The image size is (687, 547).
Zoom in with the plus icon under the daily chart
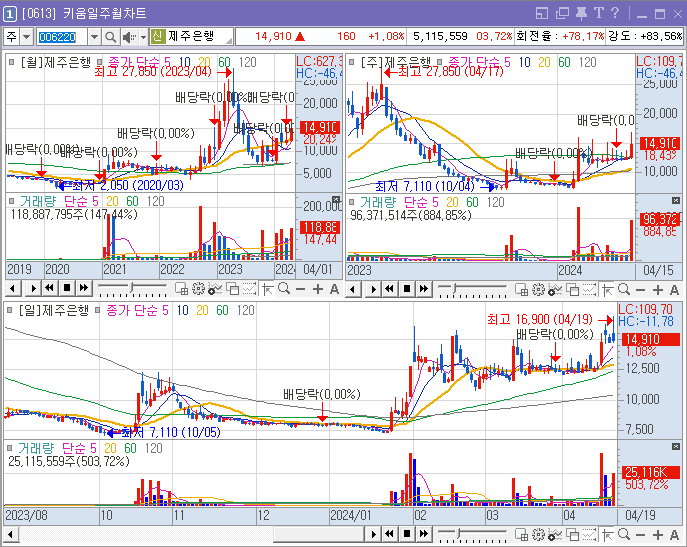658,535
